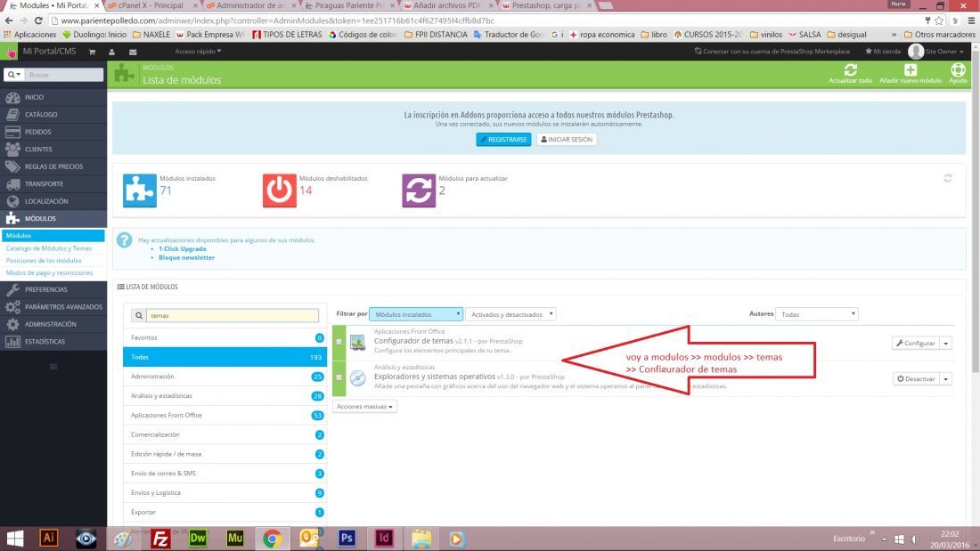Open FileZilla from the taskbar

coord(160,538)
